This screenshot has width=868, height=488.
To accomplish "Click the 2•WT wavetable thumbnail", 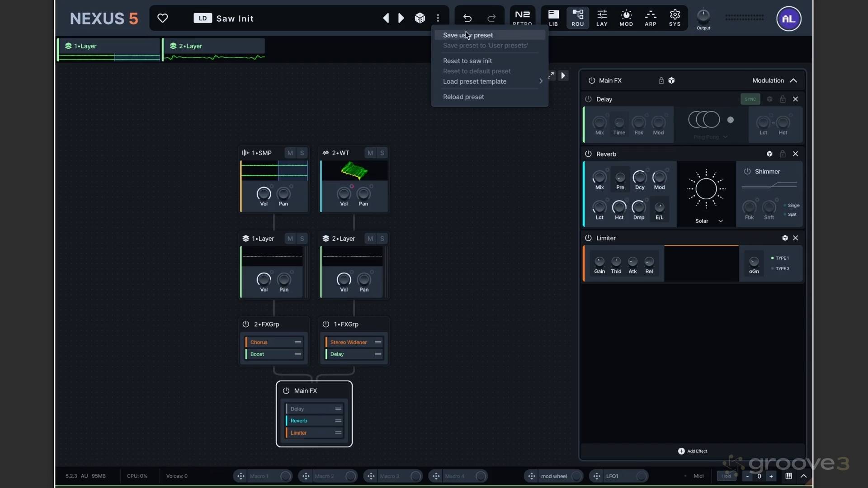I will (x=354, y=171).
